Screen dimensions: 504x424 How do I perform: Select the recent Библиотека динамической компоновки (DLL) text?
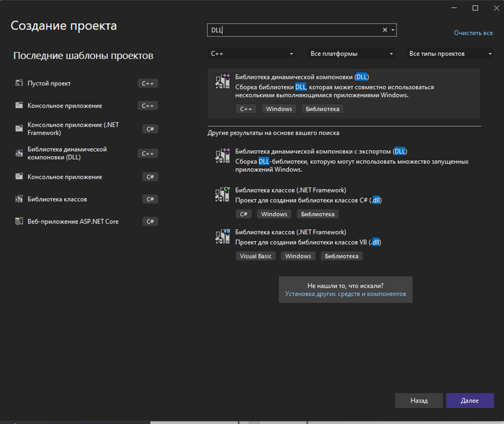tap(67, 153)
